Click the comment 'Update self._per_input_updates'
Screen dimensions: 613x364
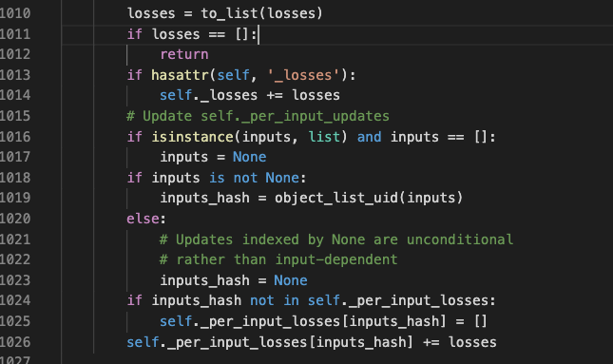pos(258,116)
